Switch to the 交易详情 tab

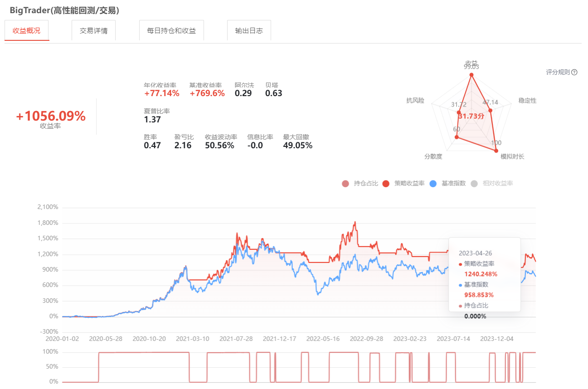click(93, 31)
